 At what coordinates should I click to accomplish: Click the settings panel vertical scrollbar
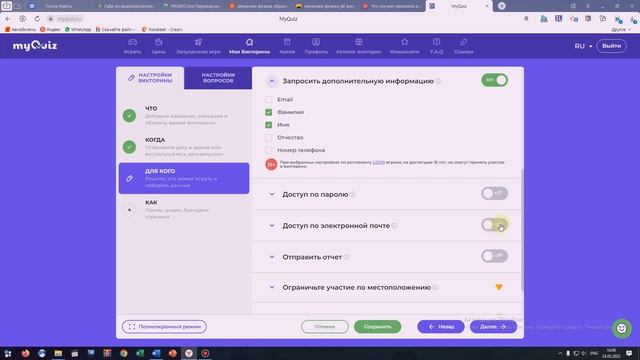point(522,229)
